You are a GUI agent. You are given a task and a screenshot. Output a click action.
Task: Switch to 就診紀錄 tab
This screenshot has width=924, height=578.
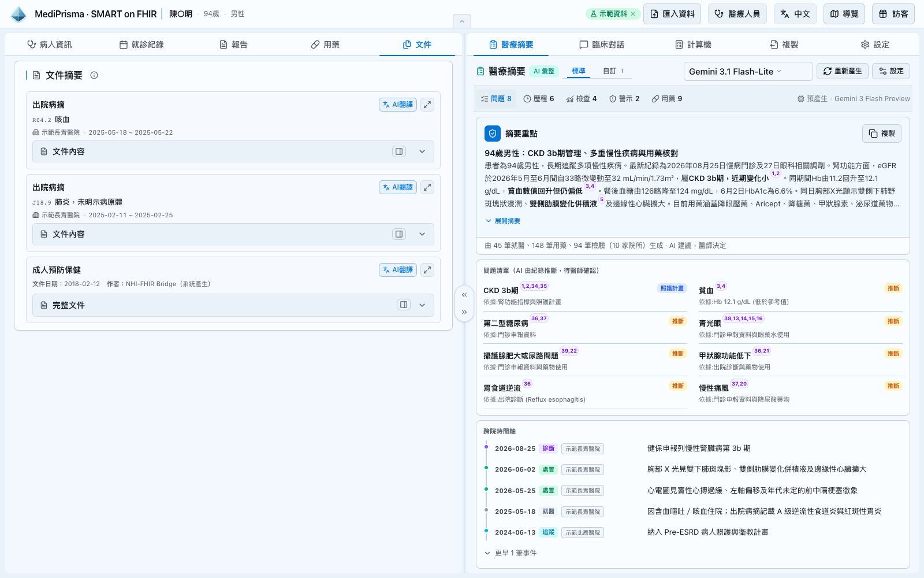click(141, 45)
